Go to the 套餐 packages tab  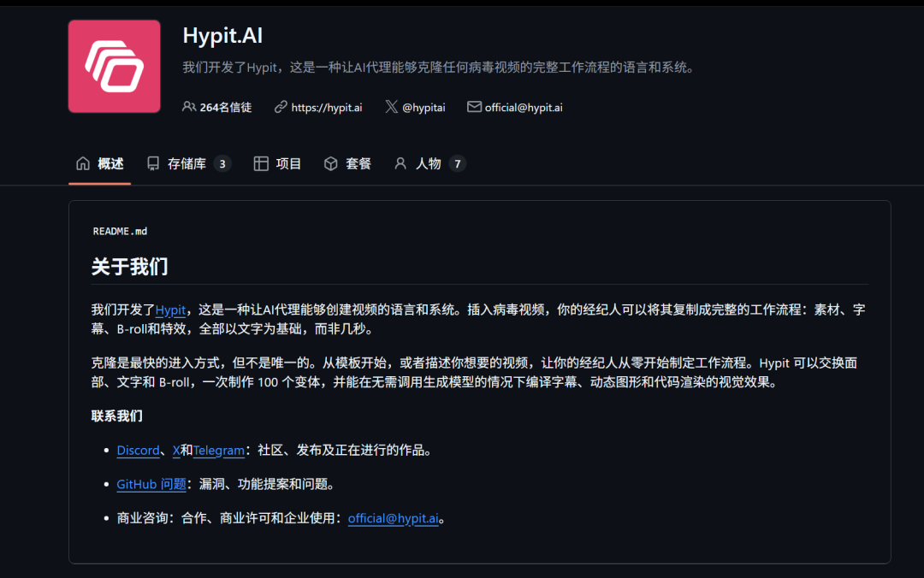[347, 164]
